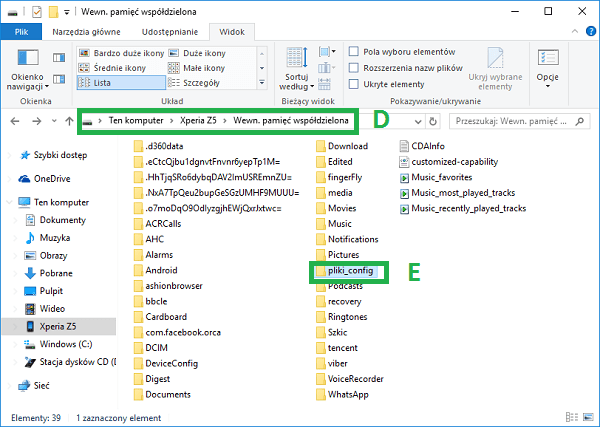Open the Navigation pane (Okienko nawigacji) dropdown
Viewport: 600px width, 427px height.
coord(28,70)
